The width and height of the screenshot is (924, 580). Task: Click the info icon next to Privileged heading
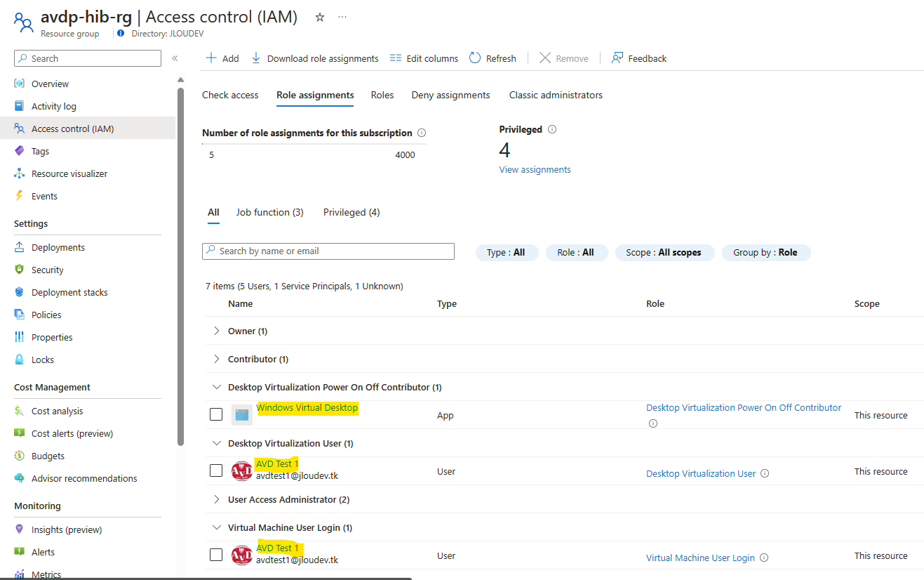coord(552,129)
